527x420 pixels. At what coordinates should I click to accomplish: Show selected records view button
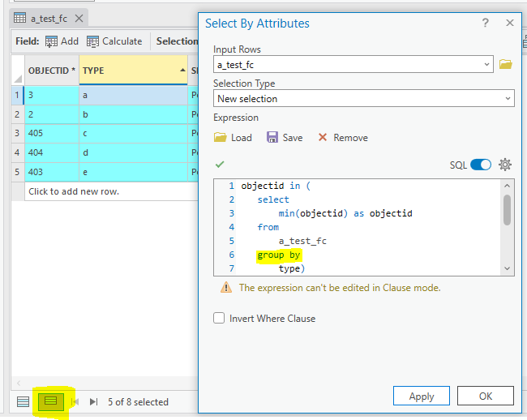[x=50, y=401]
